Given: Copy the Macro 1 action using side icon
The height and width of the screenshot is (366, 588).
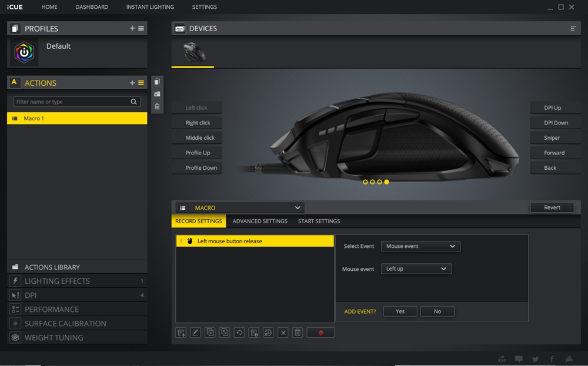Looking at the screenshot, I should coord(157,82).
